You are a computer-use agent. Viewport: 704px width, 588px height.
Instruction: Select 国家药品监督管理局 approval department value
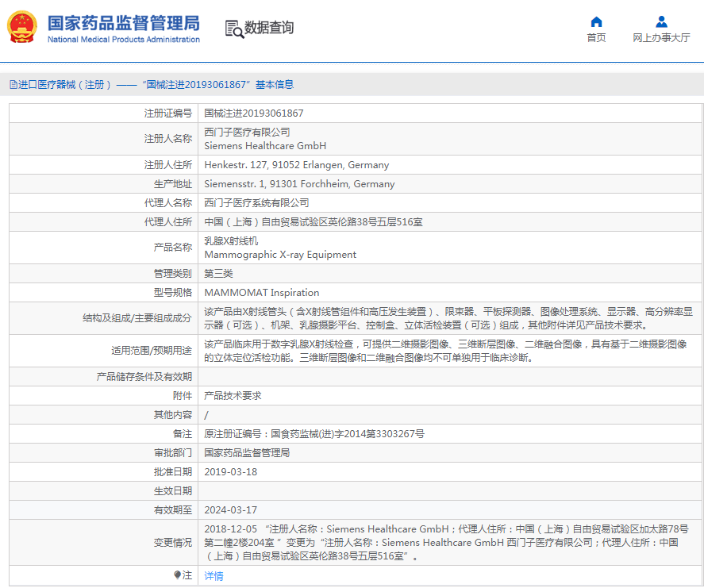point(247,453)
